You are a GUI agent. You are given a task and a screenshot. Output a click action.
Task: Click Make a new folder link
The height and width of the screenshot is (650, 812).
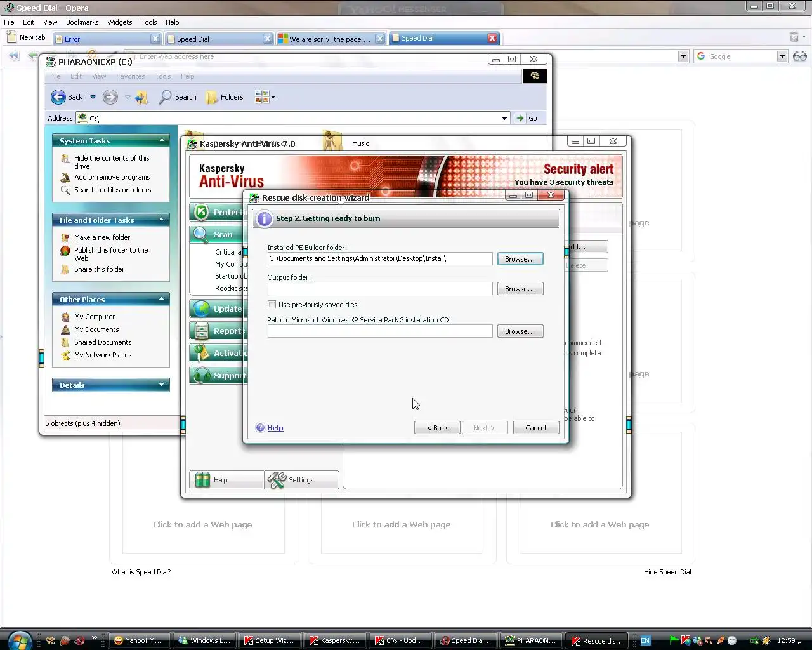coord(102,237)
